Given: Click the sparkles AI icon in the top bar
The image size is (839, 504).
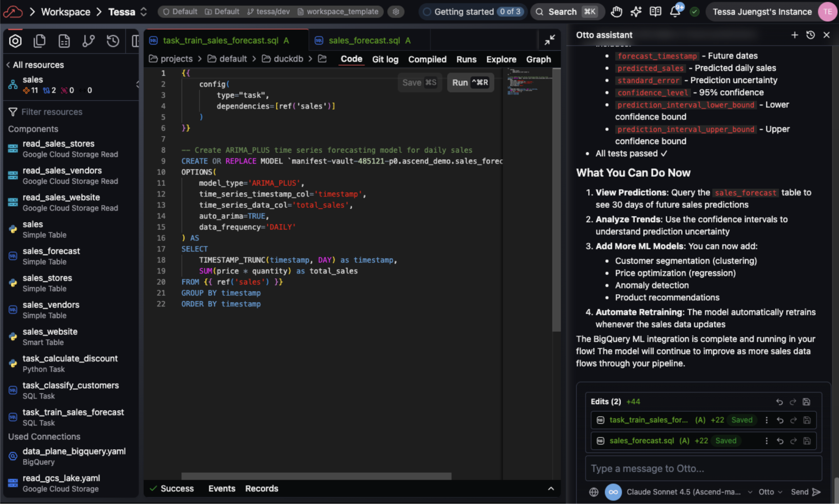Looking at the screenshot, I should click(x=636, y=12).
